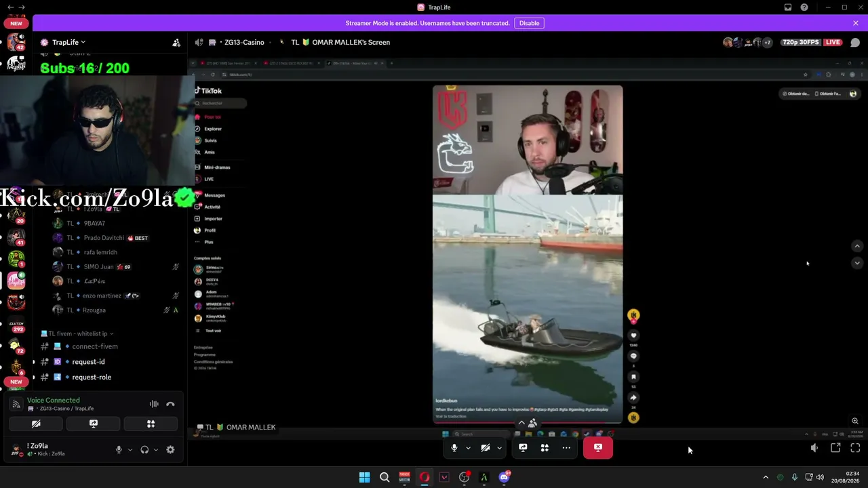The image size is (868, 488).
Task: Open the Valorant taskbar icon
Action: (444, 477)
